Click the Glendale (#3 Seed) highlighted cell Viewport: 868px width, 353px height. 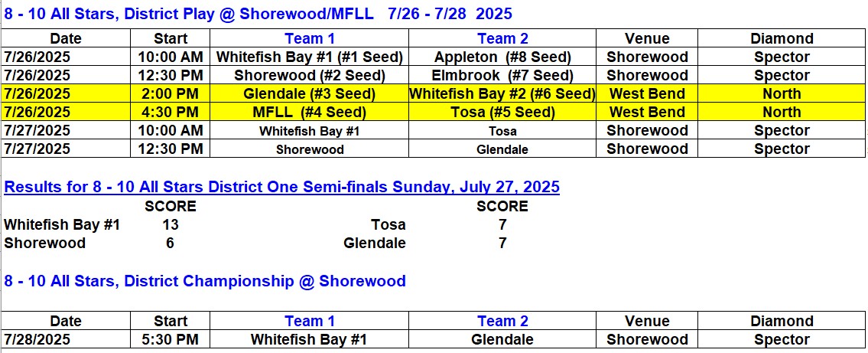point(310,93)
